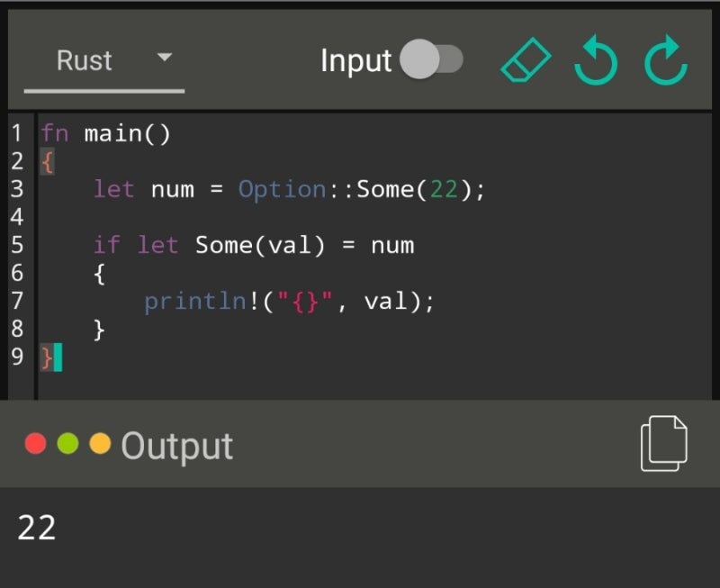Clear the code with the eraser icon

tap(525, 59)
